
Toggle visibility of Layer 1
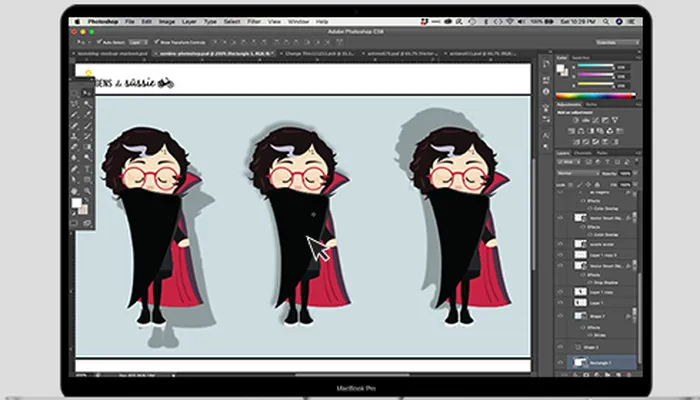click(x=560, y=303)
